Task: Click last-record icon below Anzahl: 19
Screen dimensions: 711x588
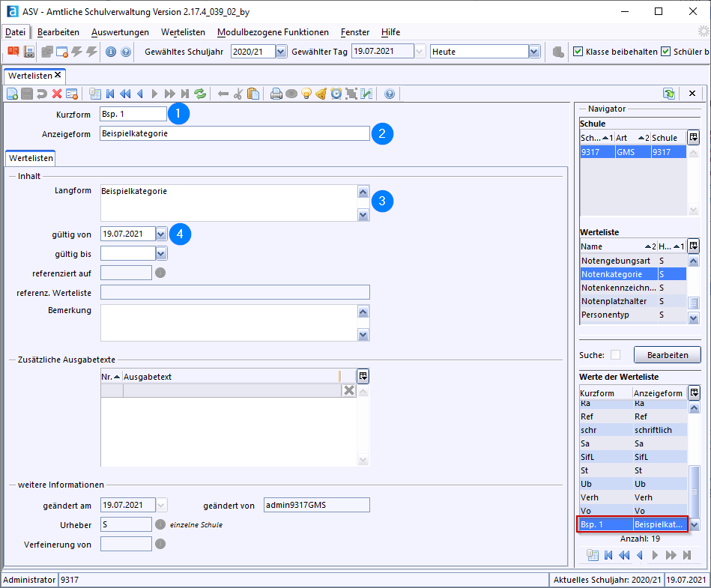Action: [687, 555]
